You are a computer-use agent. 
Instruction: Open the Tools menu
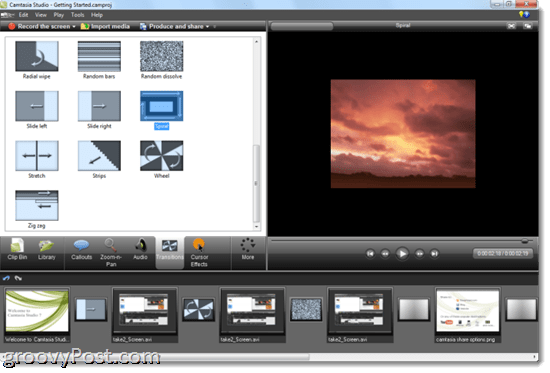click(x=78, y=15)
